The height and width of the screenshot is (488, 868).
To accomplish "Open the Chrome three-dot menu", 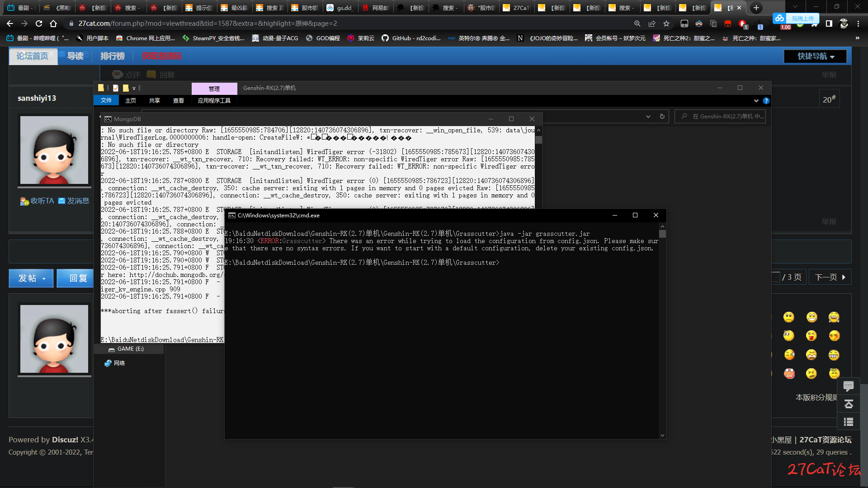I will (x=858, y=23).
